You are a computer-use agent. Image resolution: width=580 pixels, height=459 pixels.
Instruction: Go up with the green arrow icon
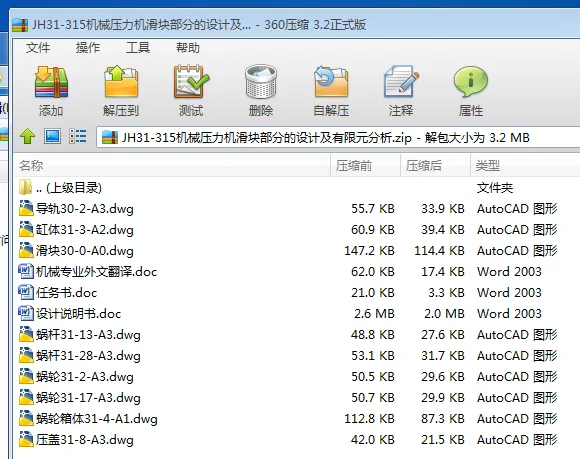point(27,136)
